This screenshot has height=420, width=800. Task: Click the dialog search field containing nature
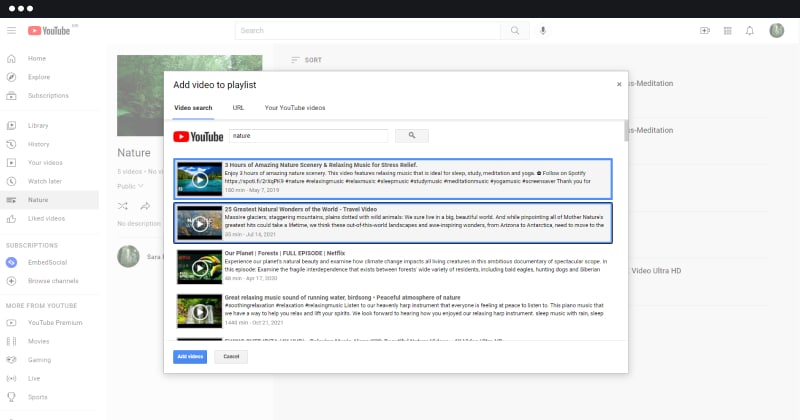tap(309, 136)
